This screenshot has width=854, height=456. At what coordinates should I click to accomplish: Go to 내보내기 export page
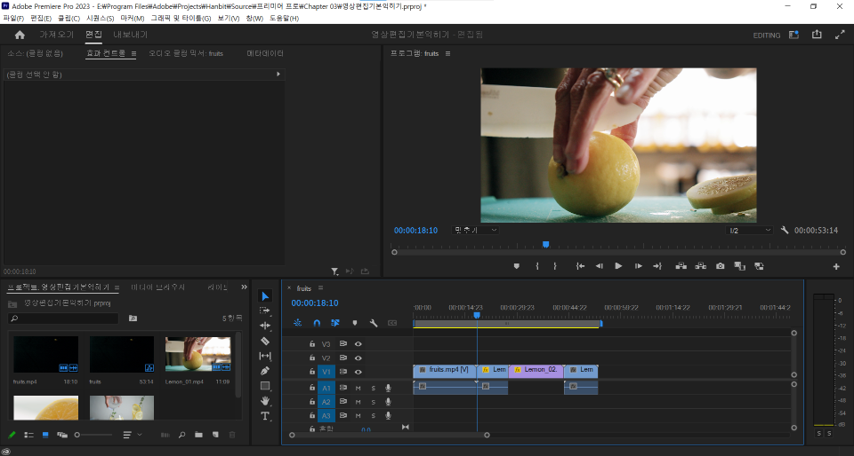point(130,34)
